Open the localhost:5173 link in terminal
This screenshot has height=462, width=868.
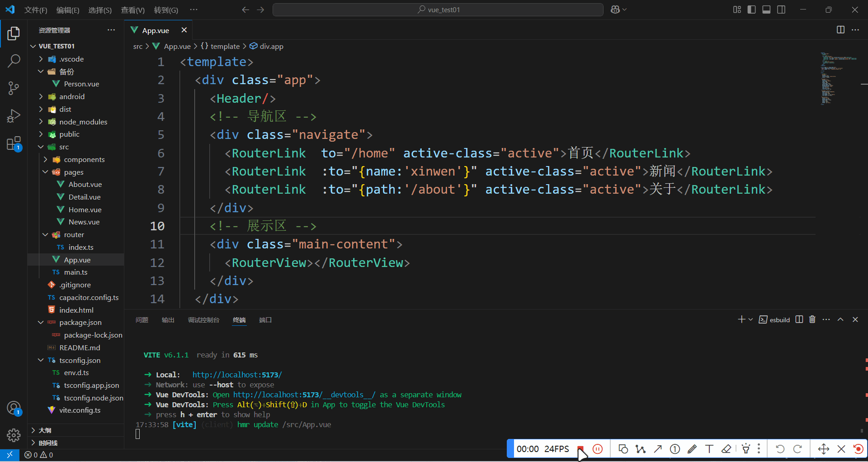pos(237,375)
